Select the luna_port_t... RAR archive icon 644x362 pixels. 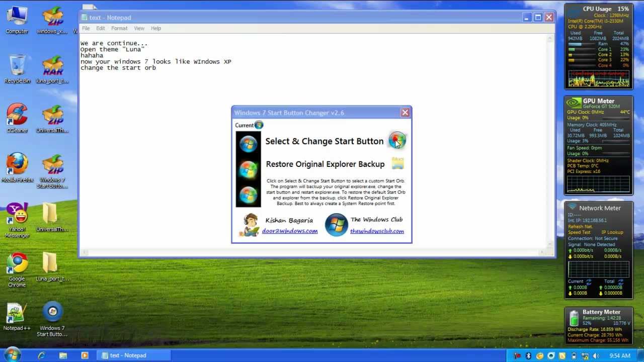[52, 69]
